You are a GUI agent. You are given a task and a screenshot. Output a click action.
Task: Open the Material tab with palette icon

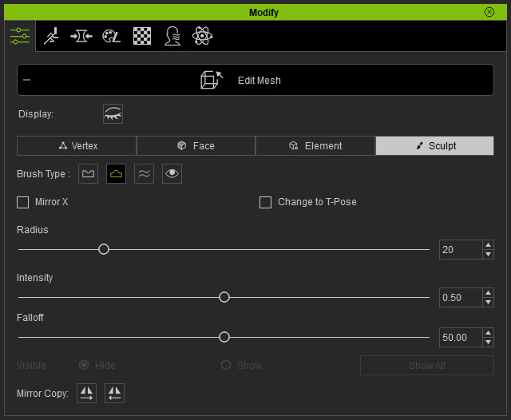tap(112, 36)
